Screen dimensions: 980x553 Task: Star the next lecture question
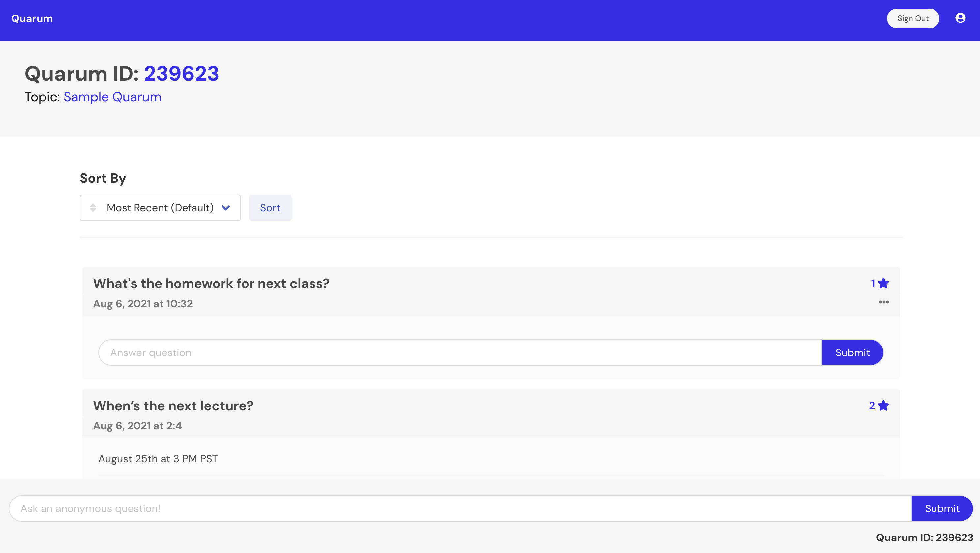[883, 406]
